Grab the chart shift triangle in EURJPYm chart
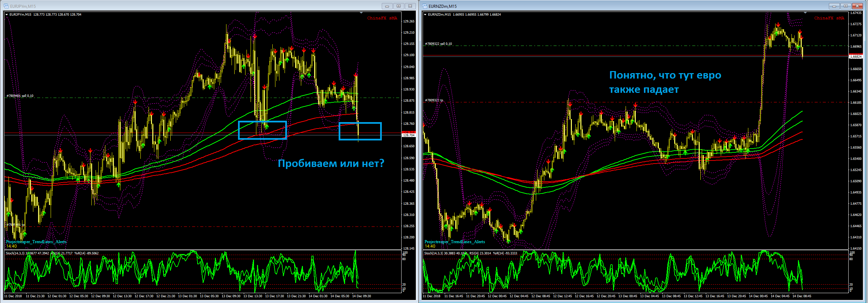868x303 pixels. (x=361, y=13)
